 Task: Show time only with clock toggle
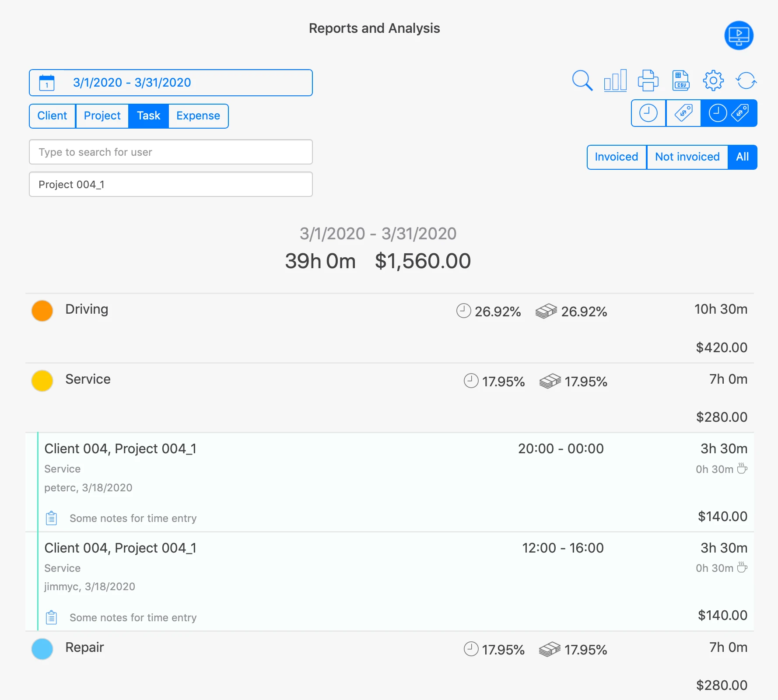coord(648,113)
